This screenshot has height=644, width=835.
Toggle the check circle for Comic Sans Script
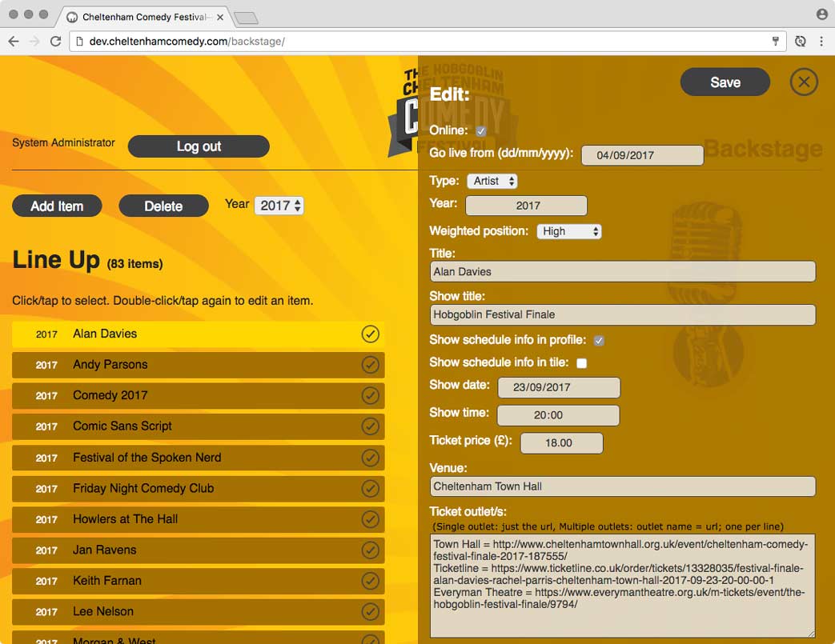point(370,426)
